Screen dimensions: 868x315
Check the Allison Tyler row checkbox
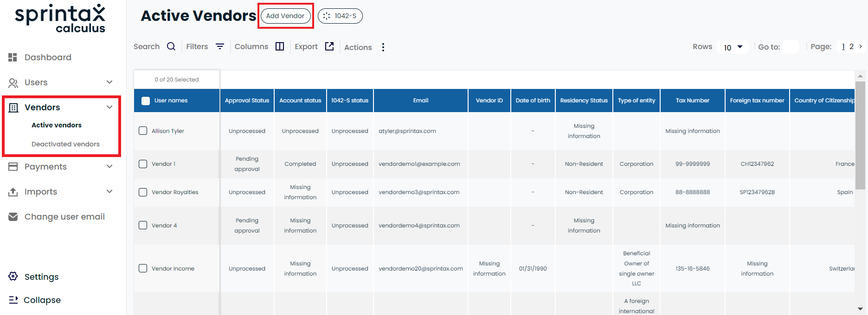[x=143, y=131]
